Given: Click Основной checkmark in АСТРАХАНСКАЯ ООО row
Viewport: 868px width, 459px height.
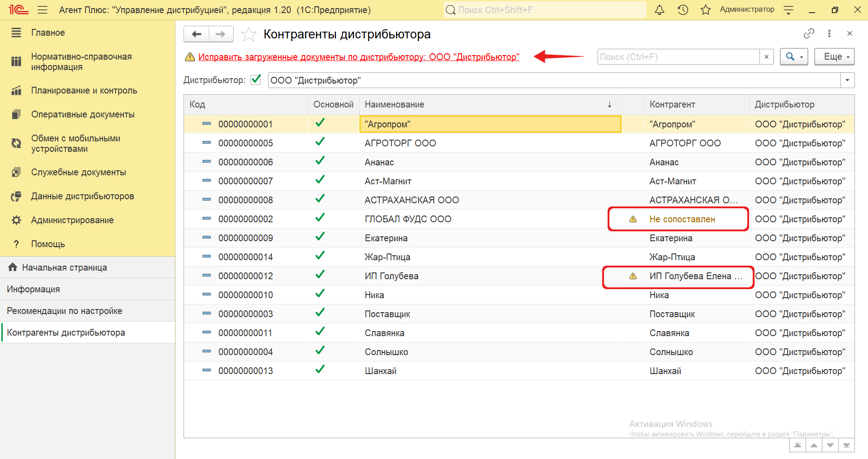Looking at the screenshot, I should point(320,199).
